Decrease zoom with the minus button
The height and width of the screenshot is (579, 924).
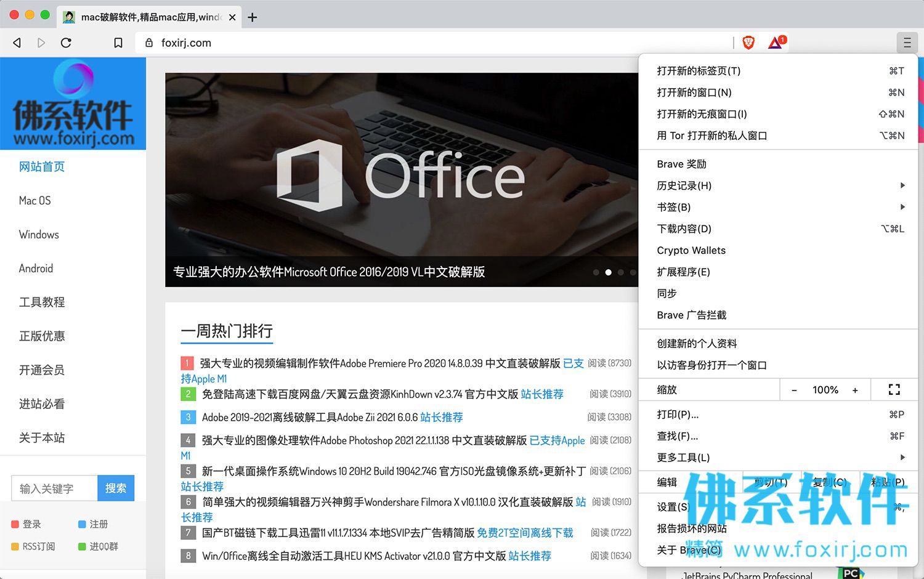click(x=794, y=390)
